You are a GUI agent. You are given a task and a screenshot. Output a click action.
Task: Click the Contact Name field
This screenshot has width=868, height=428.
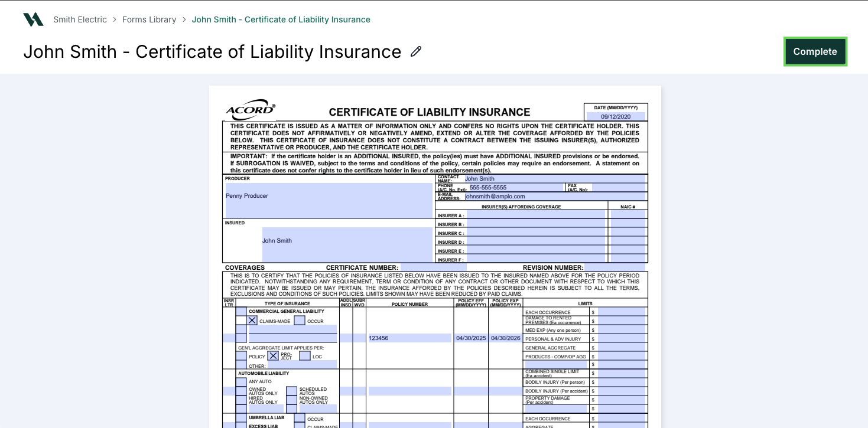coord(555,178)
